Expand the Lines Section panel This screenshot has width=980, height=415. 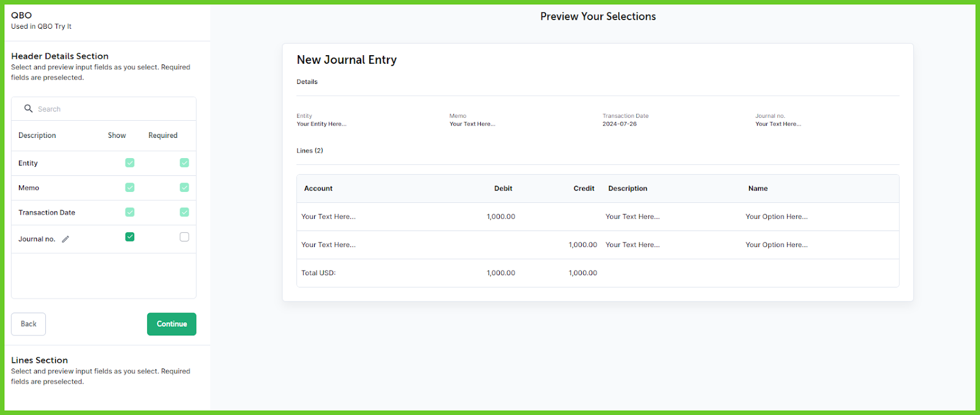[x=39, y=360]
